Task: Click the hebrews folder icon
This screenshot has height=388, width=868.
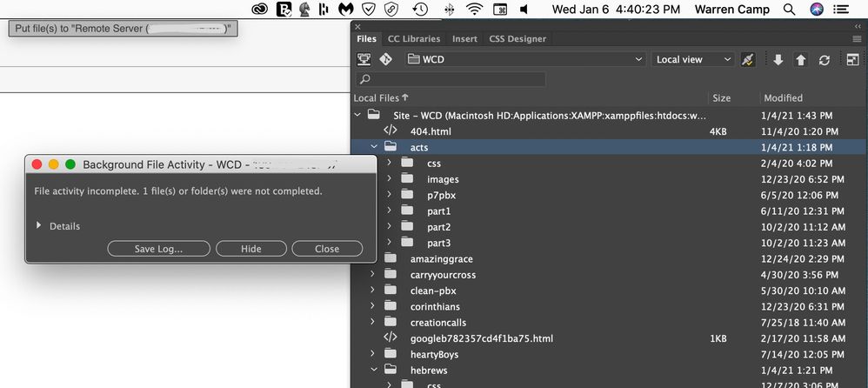Action: point(391,369)
